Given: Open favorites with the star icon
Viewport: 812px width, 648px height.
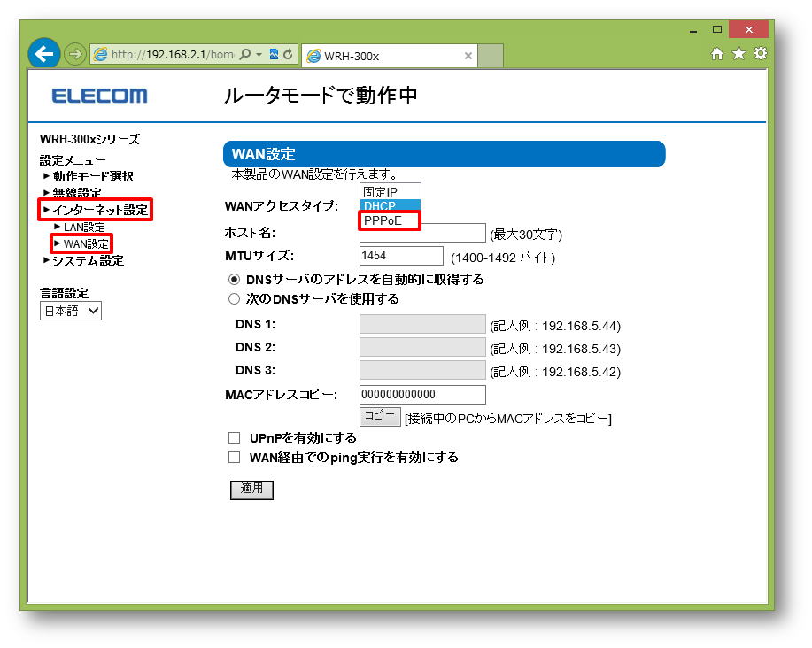Looking at the screenshot, I should point(739,53).
